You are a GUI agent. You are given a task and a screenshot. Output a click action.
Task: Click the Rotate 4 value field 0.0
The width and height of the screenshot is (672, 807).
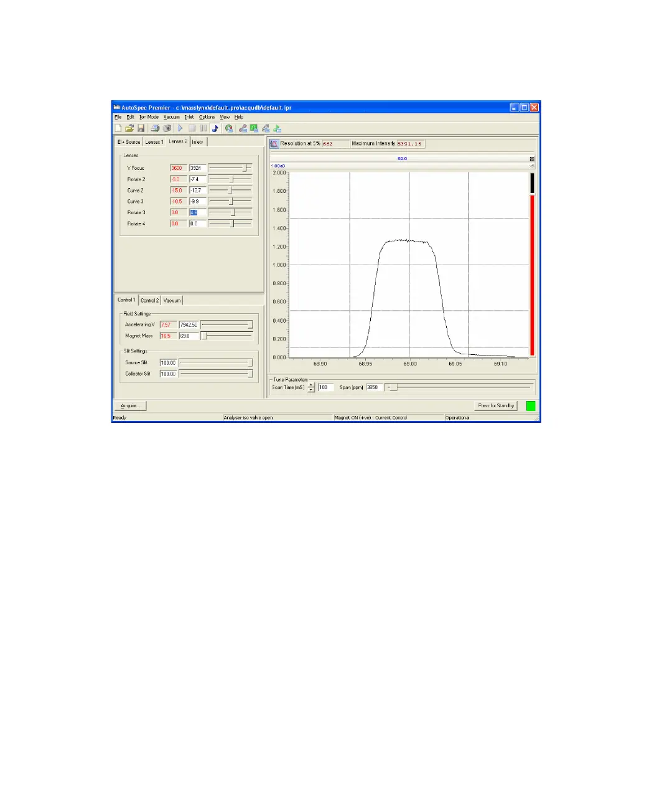(197, 224)
